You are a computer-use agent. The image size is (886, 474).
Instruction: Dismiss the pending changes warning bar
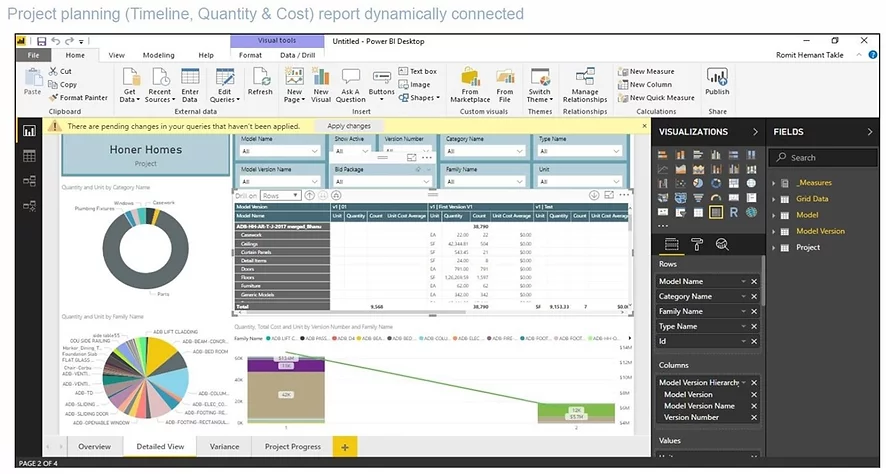(644, 126)
